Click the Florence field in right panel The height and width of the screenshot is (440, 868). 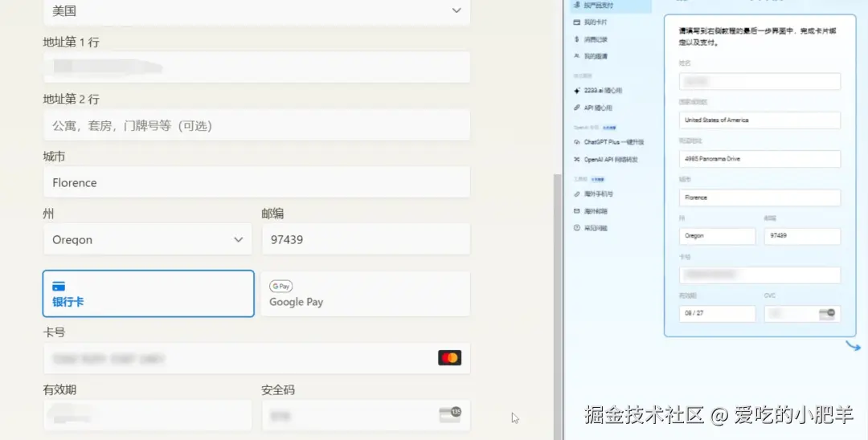pyautogui.click(x=759, y=198)
